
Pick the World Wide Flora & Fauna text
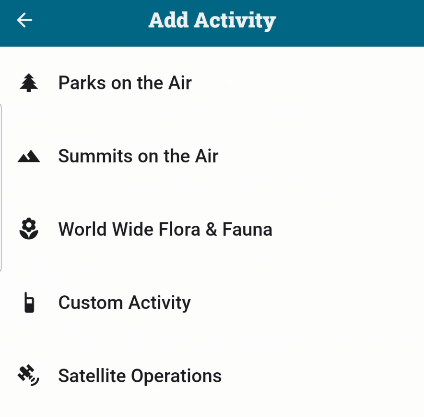pyautogui.click(x=165, y=229)
